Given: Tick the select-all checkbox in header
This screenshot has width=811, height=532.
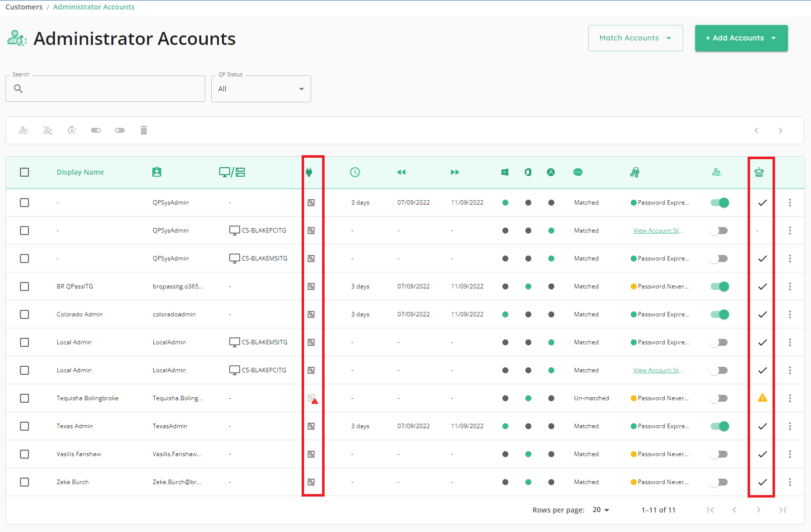Looking at the screenshot, I should click(x=24, y=172).
